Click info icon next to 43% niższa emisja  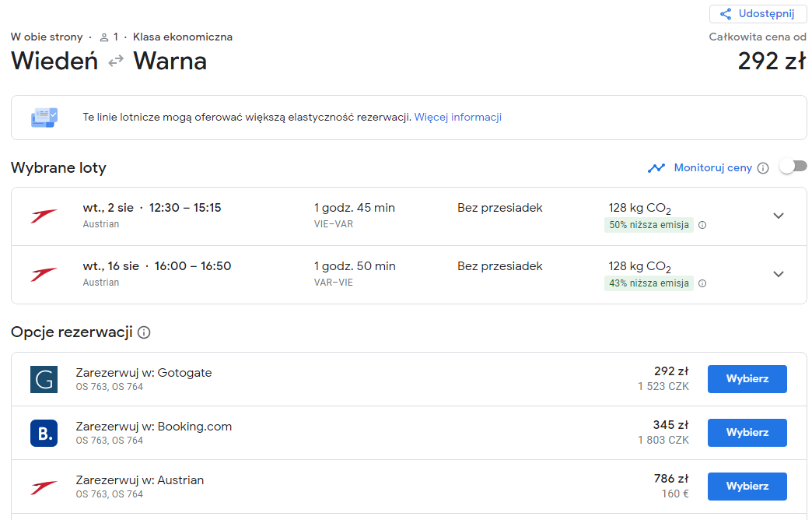click(702, 283)
